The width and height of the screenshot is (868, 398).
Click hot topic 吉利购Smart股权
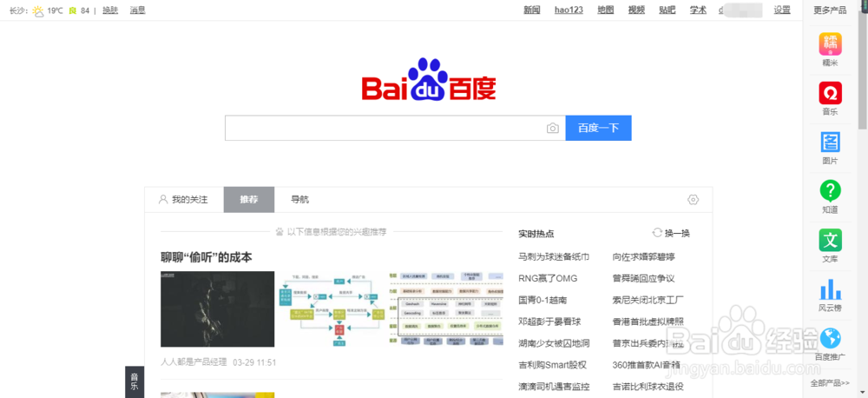pyautogui.click(x=552, y=365)
